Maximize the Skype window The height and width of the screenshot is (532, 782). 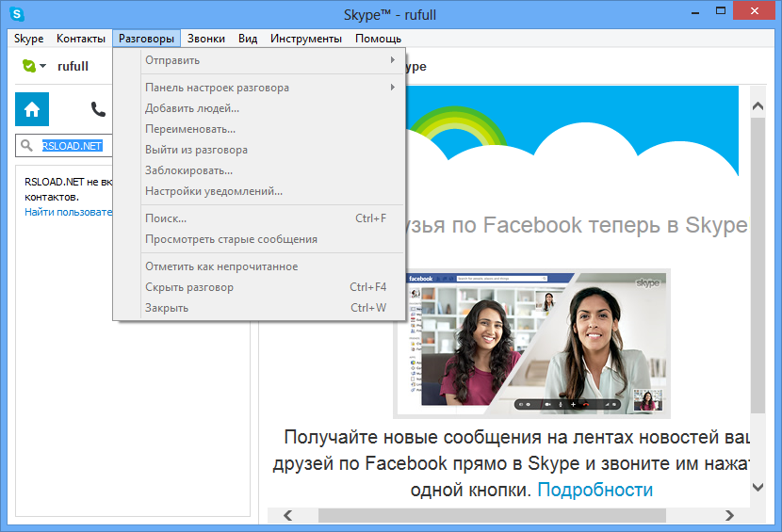click(720, 11)
